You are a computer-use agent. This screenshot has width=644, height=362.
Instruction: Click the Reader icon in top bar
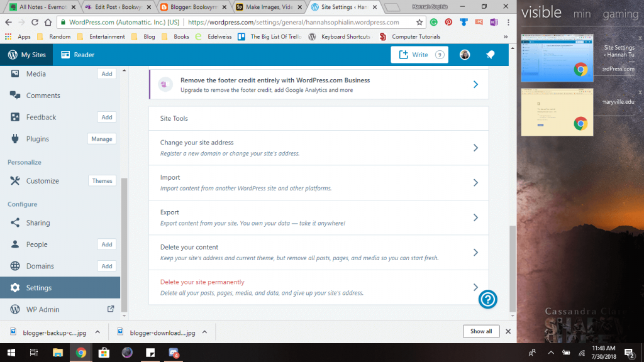[65, 55]
